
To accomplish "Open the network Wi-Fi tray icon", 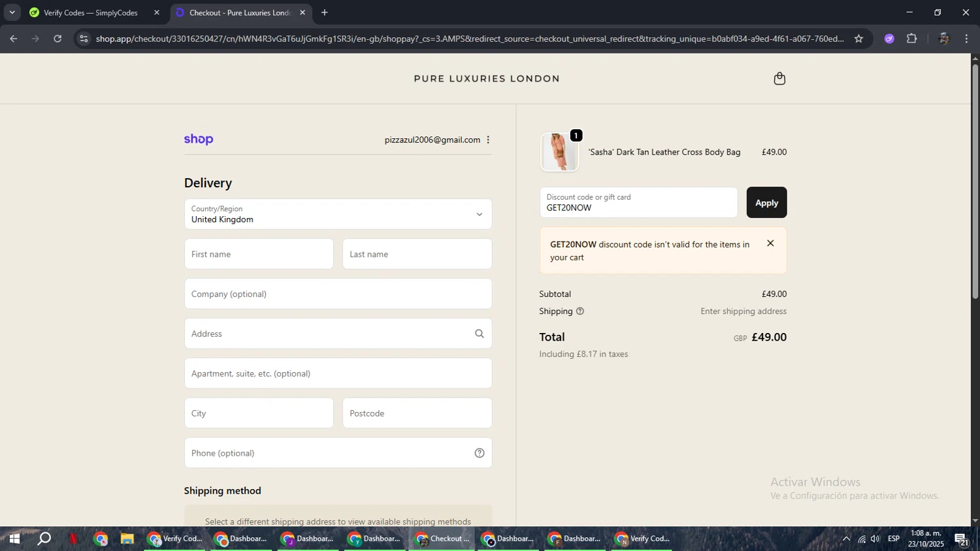I will [x=862, y=539].
